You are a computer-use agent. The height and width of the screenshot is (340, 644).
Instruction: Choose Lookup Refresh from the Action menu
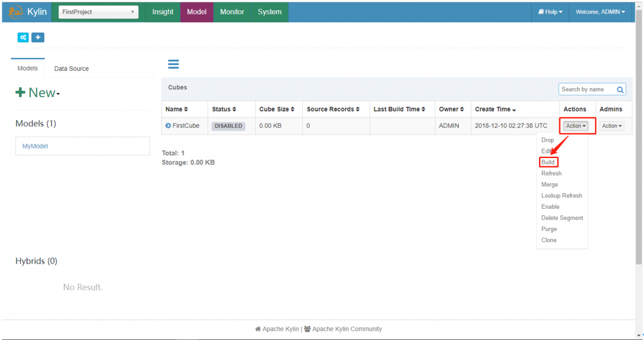[x=562, y=196]
